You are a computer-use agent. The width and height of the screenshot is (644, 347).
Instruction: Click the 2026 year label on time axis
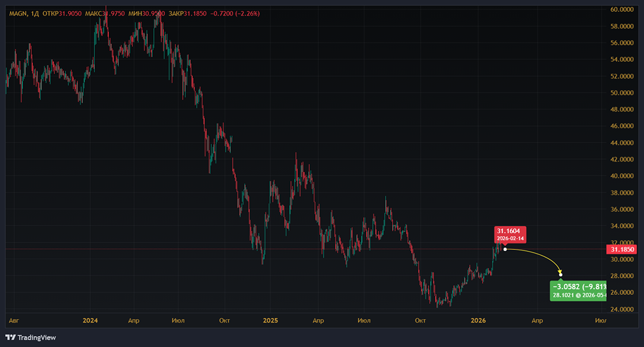[x=478, y=321]
